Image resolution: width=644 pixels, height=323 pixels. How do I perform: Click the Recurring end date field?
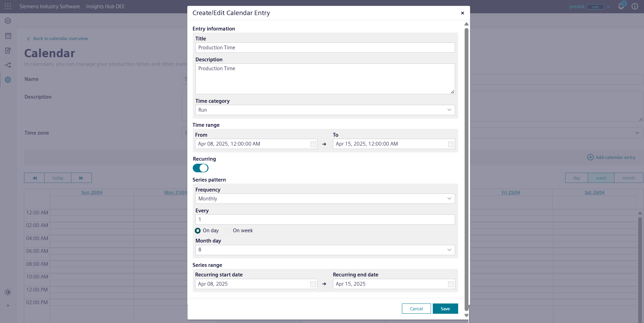tap(394, 284)
